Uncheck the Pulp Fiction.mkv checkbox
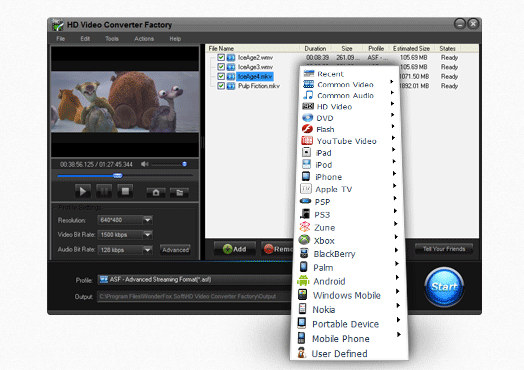 coord(221,86)
